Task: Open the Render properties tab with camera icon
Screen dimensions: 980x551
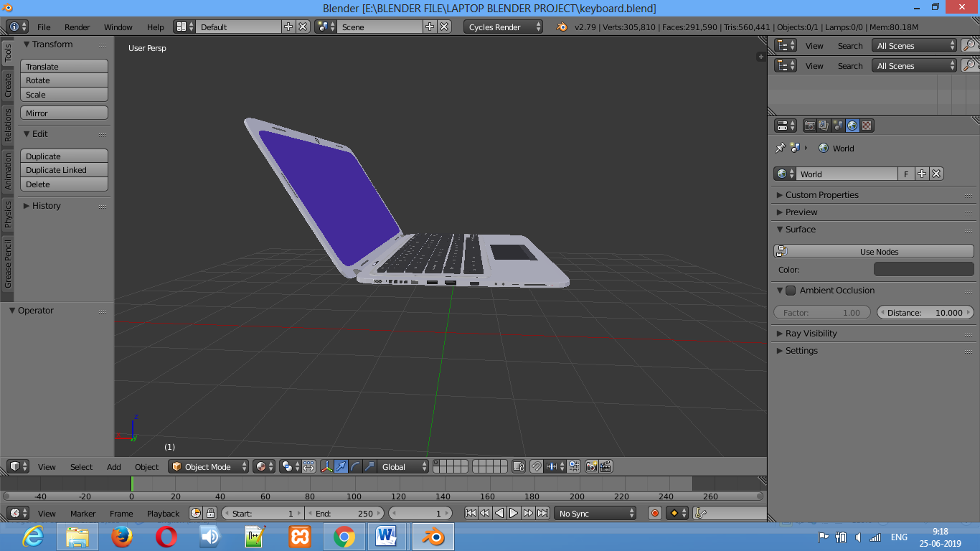Action: [x=811, y=126]
